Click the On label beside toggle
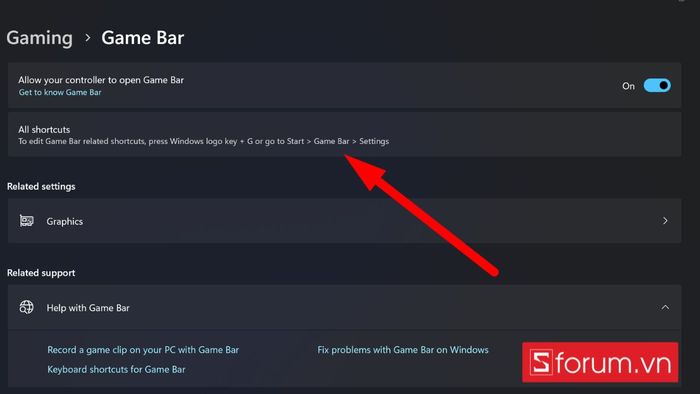Image resolution: width=700 pixels, height=394 pixels. click(628, 86)
